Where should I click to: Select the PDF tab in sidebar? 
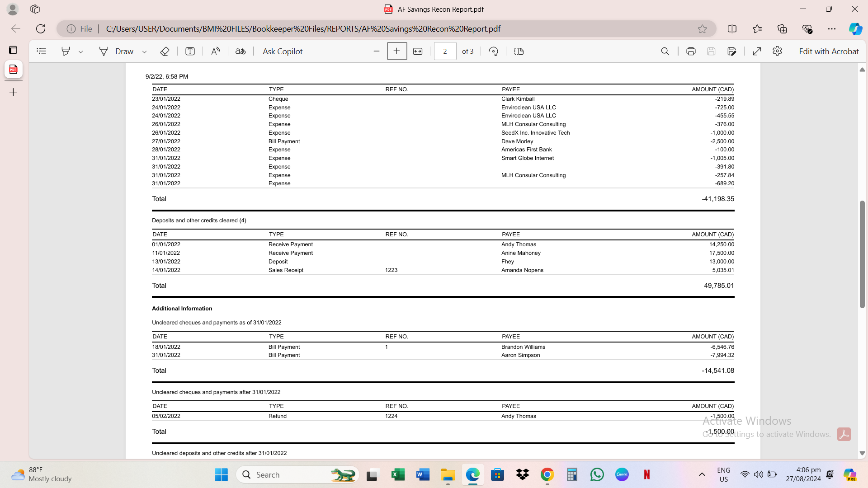(x=13, y=70)
